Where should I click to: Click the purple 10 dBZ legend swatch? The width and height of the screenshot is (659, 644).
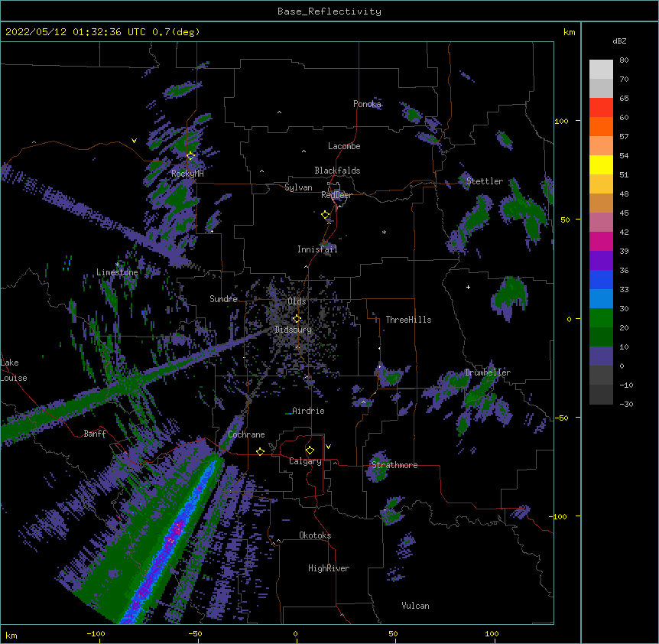(x=601, y=356)
